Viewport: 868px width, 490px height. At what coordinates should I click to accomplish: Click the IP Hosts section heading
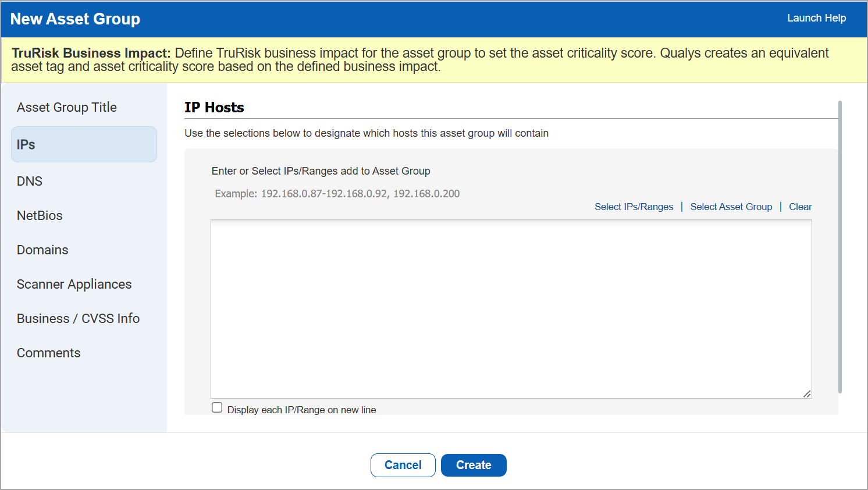coord(214,108)
